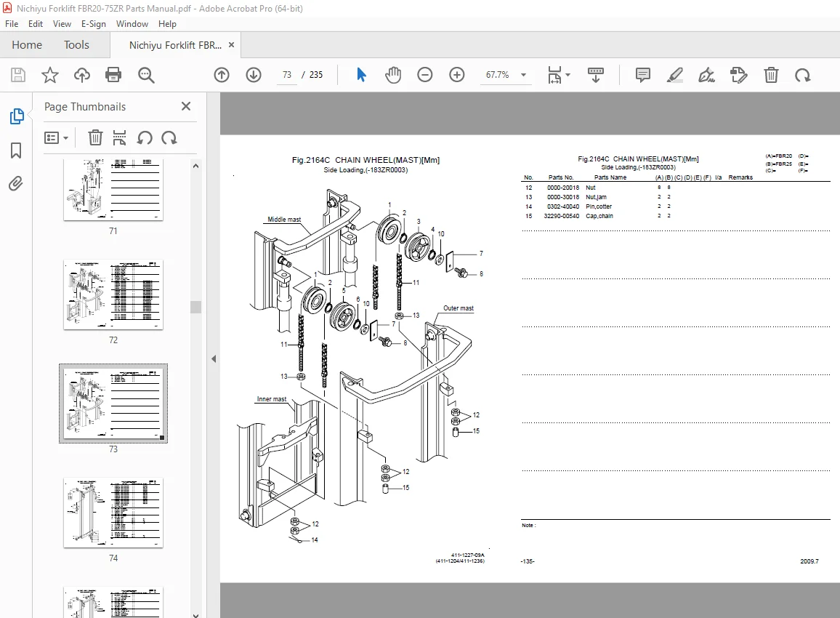Open thumbnails options menu dropdown
Screen dimensions: 840x618
tap(56, 138)
